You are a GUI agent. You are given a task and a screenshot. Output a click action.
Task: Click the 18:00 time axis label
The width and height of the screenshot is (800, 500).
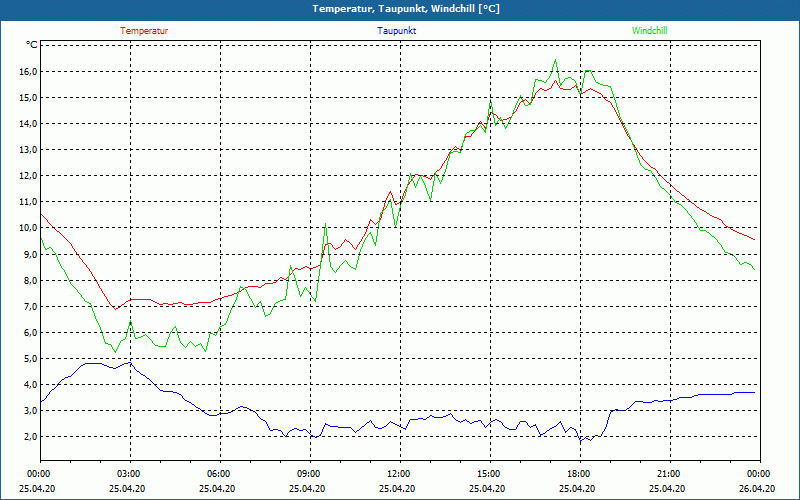[x=581, y=474]
